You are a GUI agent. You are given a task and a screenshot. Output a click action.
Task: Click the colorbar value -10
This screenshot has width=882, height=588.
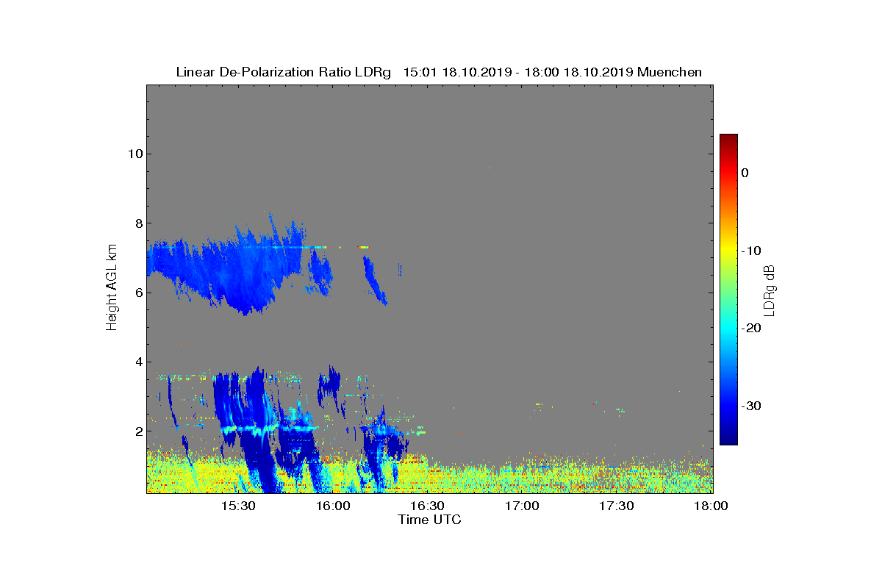750,251
